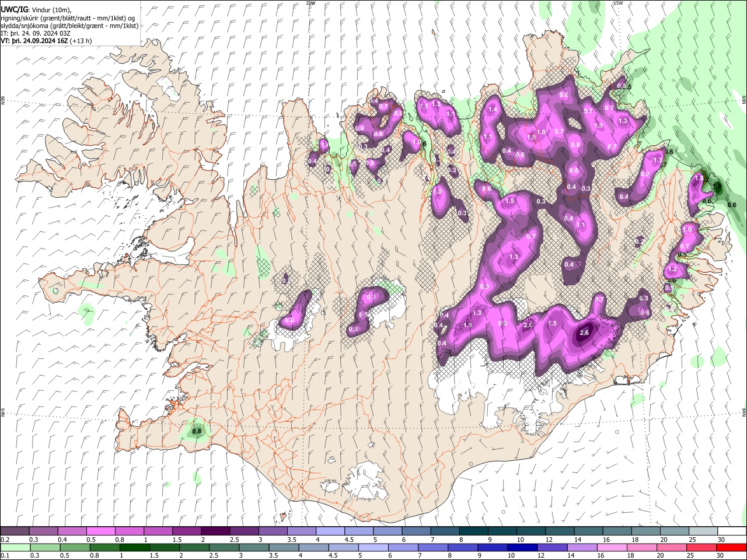Click the top-row legend swatch starting at 0.2

pyautogui.click(x=15, y=531)
